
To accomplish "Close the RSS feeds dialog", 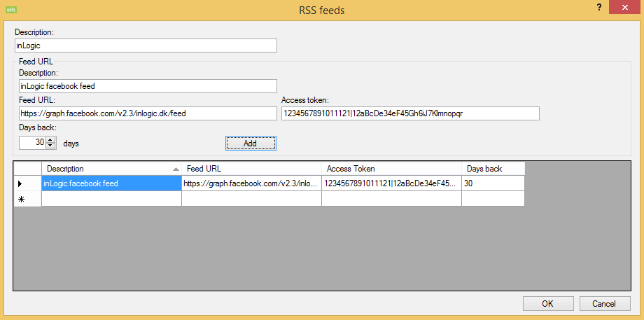I will pos(624,8).
